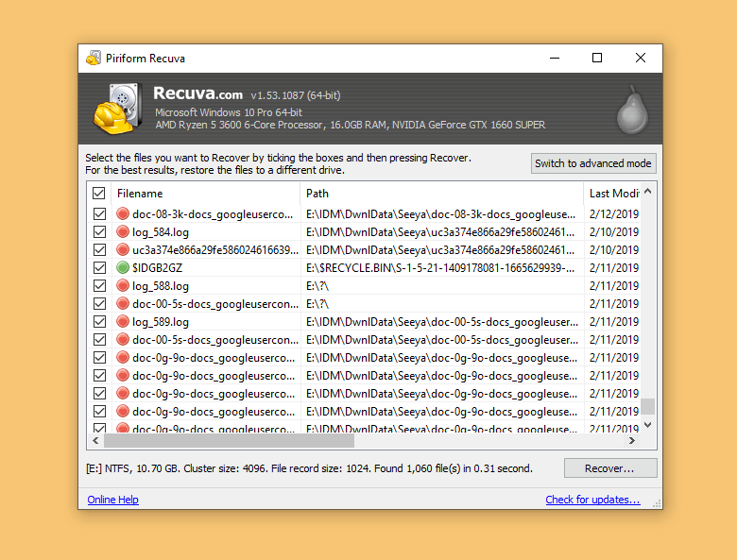This screenshot has height=560, width=737.
Task: Open the Check for updates link
Action: click(x=592, y=500)
